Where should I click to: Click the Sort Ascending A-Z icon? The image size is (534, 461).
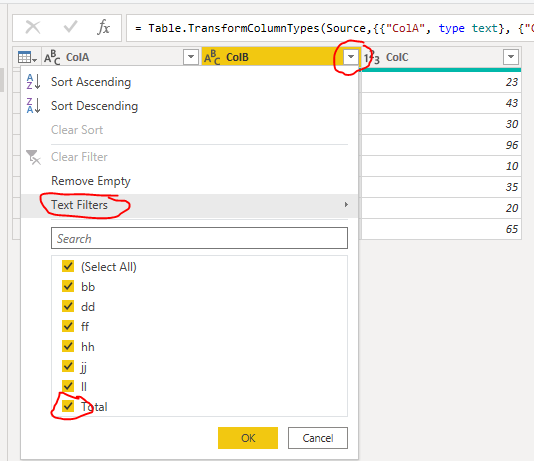33,82
